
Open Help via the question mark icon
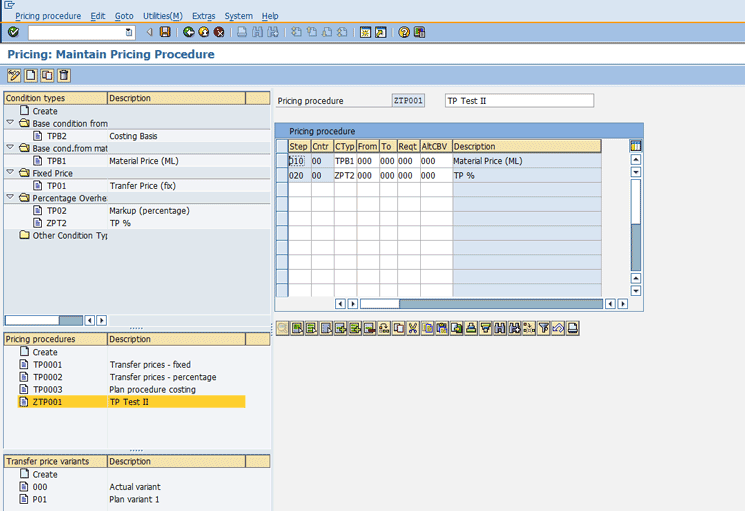[404, 32]
